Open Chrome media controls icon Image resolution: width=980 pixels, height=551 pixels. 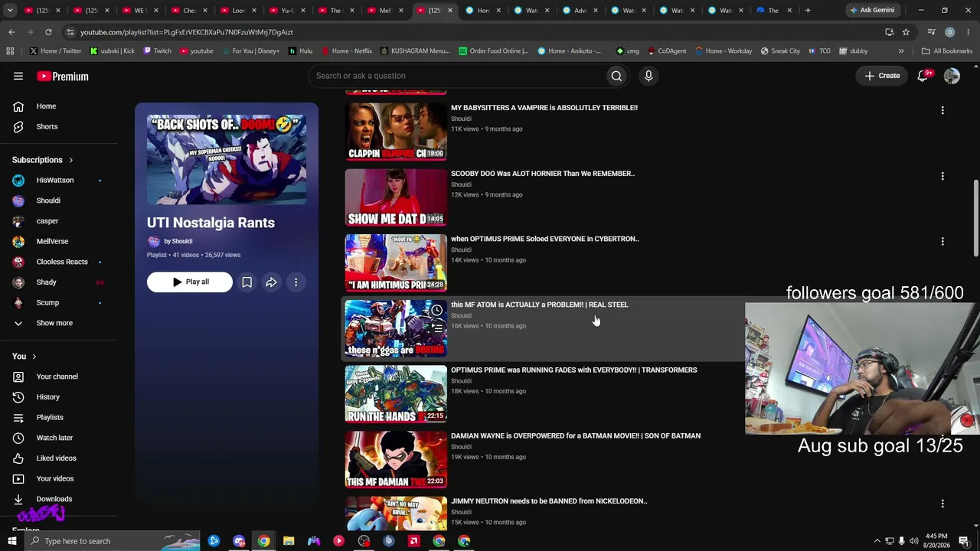click(x=931, y=32)
